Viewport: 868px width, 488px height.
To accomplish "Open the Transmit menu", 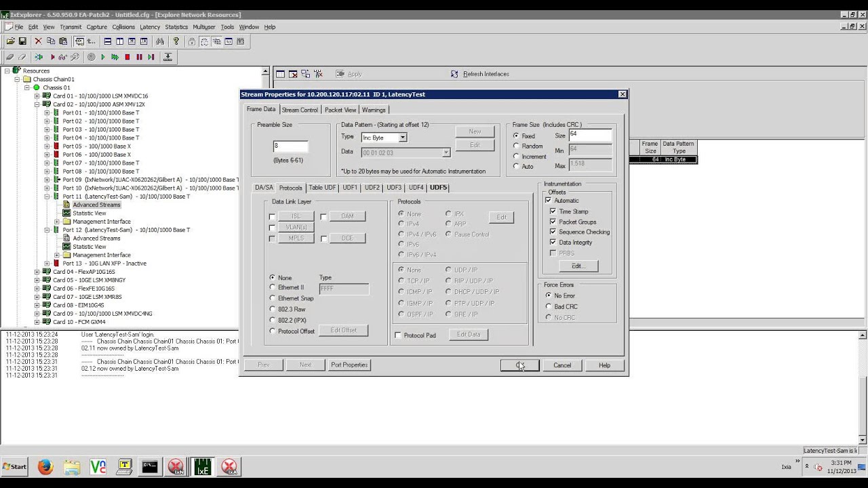I will (x=71, y=27).
